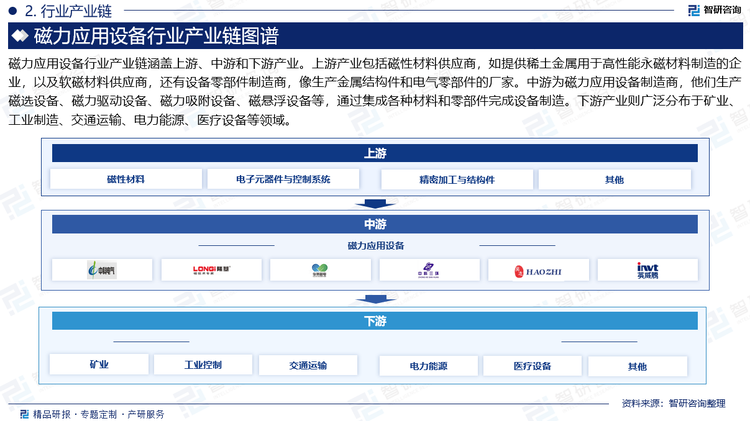Click the downstream 其他 box

coord(638,366)
